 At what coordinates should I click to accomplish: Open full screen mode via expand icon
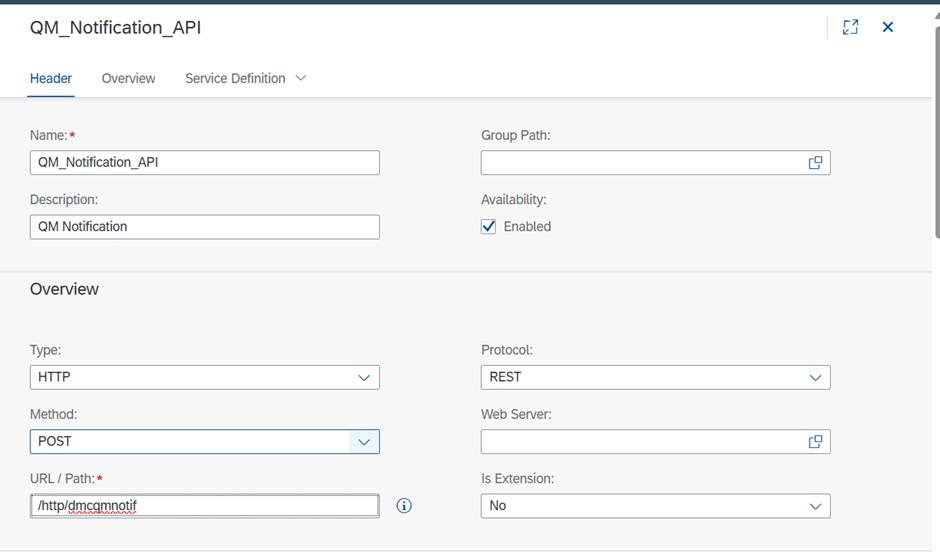tap(850, 27)
